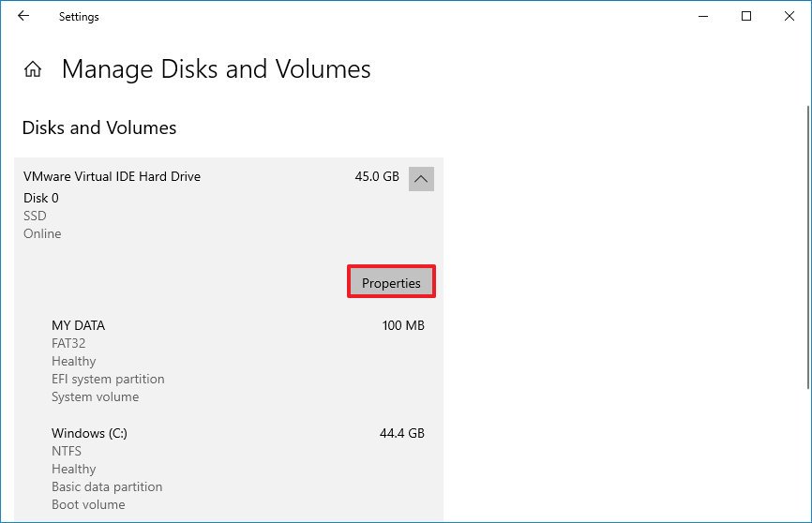Close the Settings window
812x523 pixels.
click(789, 16)
